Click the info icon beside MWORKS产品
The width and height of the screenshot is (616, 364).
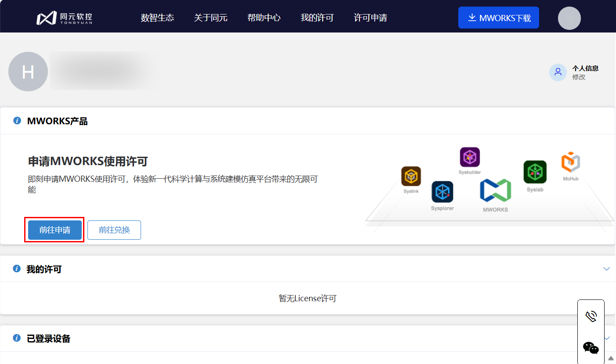17,121
